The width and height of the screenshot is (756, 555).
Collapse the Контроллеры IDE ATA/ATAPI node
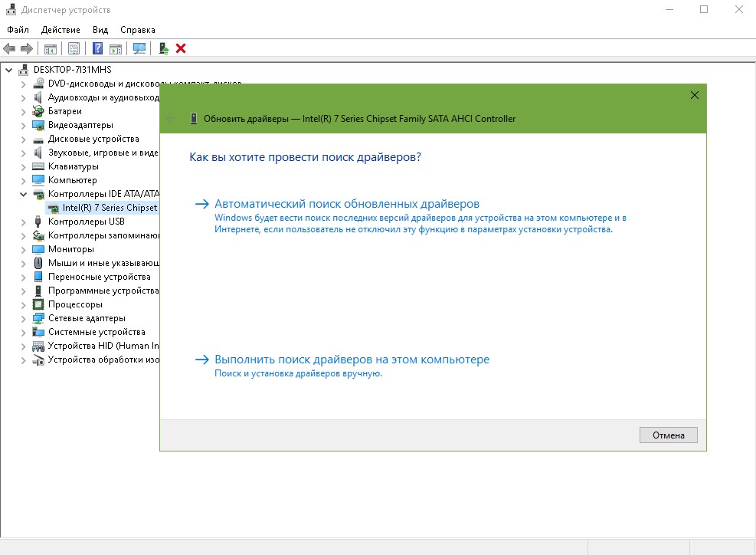click(23, 194)
